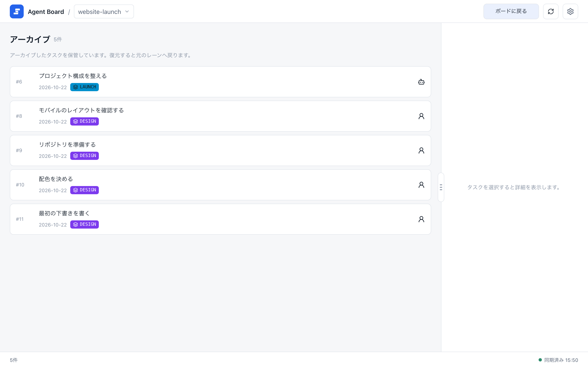Screen dimensions: 588x368
Task: Select task 最初の下書きを書く
Action: coord(220,219)
